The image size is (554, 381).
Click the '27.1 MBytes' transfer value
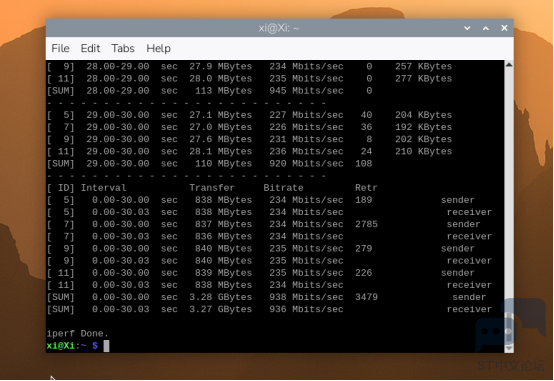pos(220,115)
